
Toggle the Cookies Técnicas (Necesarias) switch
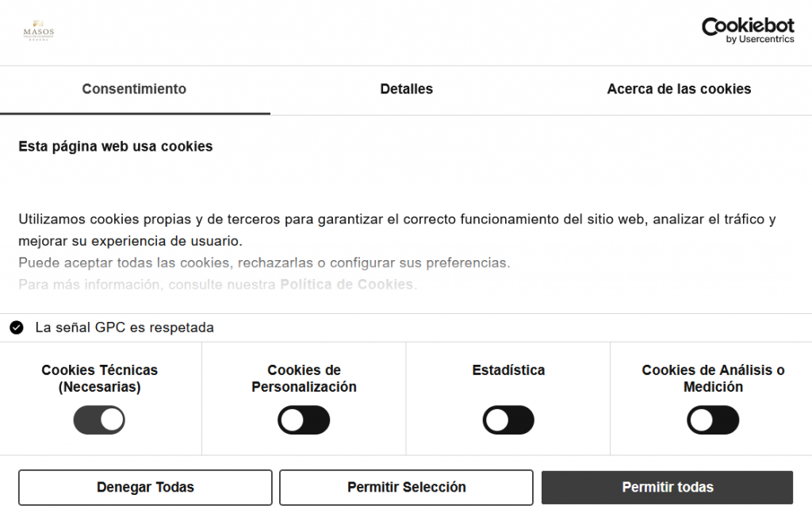pyautogui.click(x=99, y=420)
